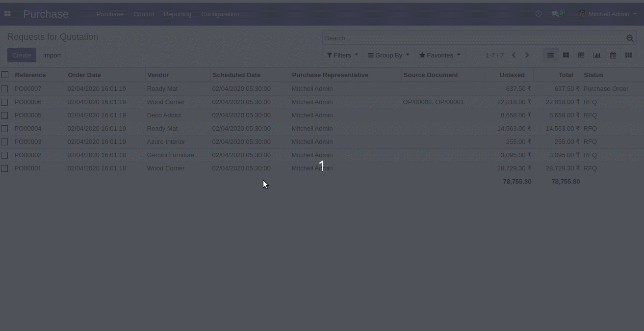Click vendor Gemini Furniture cell

[x=171, y=155]
